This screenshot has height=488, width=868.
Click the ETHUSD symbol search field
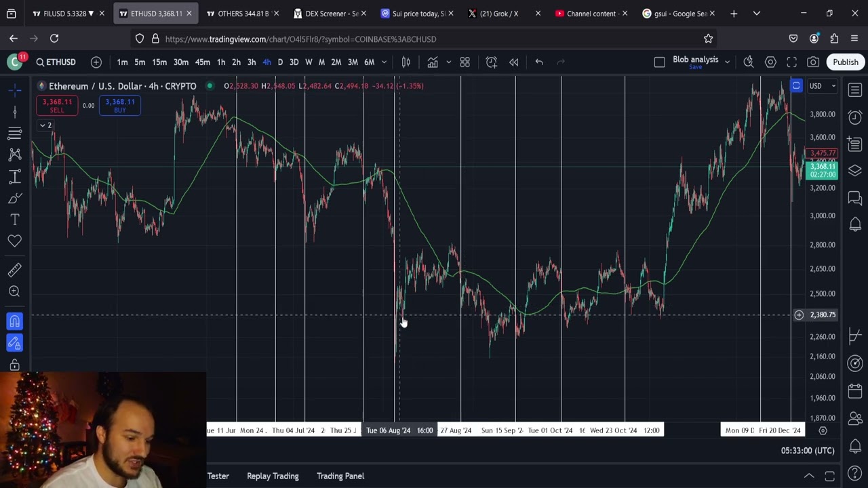[x=56, y=62]
